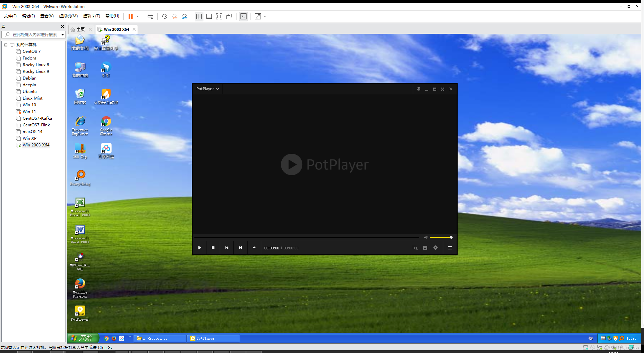Select Everything desktop icon
Viewport: 644px width, 353px height.
coord(80,178)
